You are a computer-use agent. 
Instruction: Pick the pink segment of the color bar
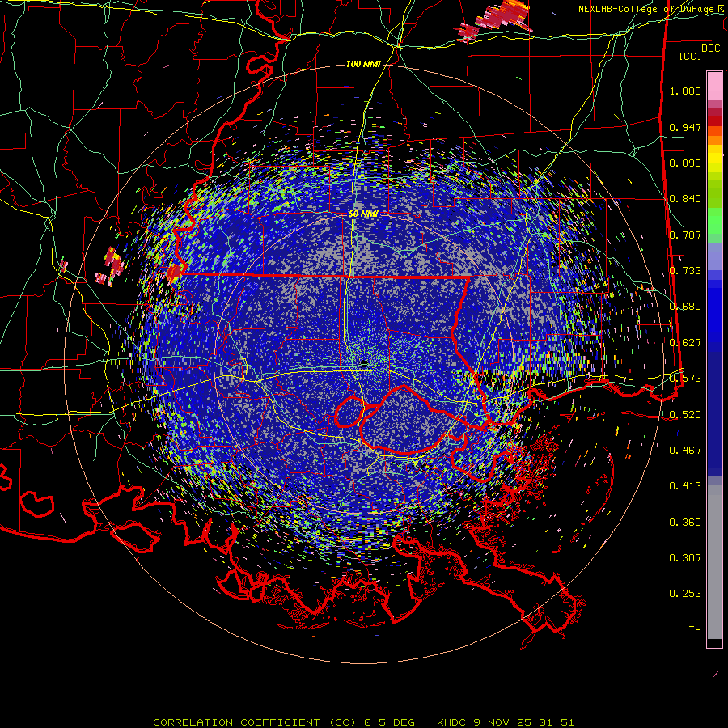[x=714, y=87]
